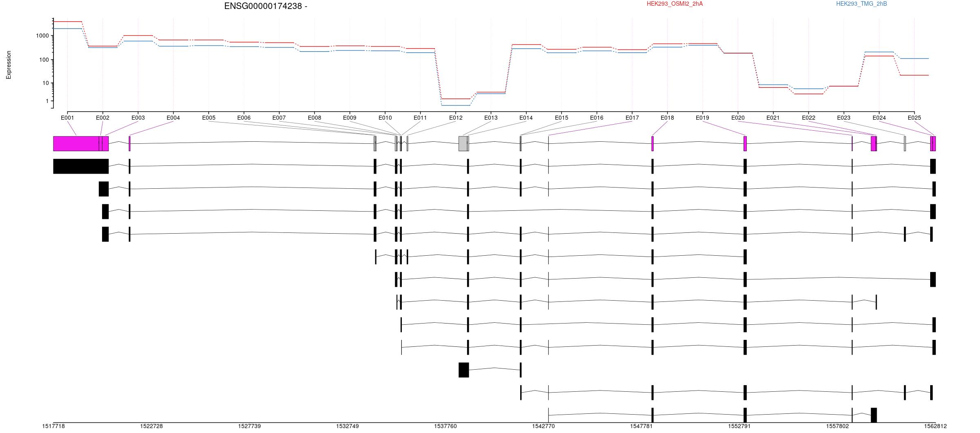This screenshot has width=980, height=433.
Task: Click the wide last exon of the bottom transcript
Action: [874, 415]
